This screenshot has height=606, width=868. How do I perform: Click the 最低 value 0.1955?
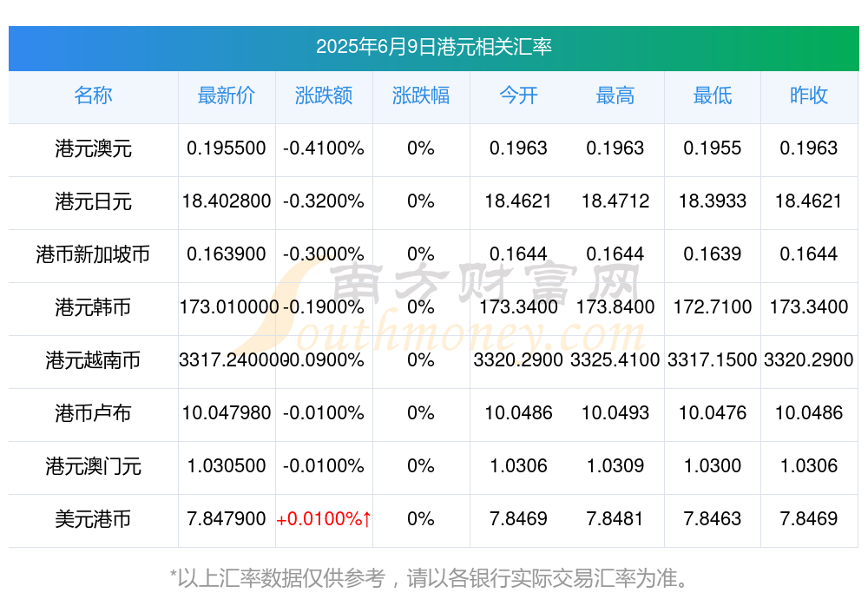coord(713,148)
